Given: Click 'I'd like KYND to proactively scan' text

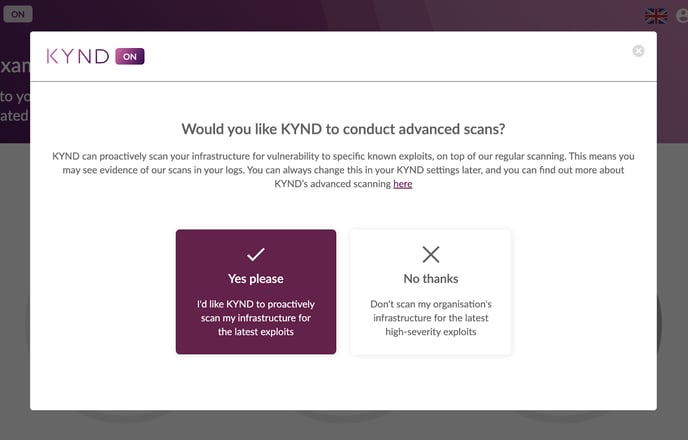Looking at the screenshot, I should pos(255,317).
